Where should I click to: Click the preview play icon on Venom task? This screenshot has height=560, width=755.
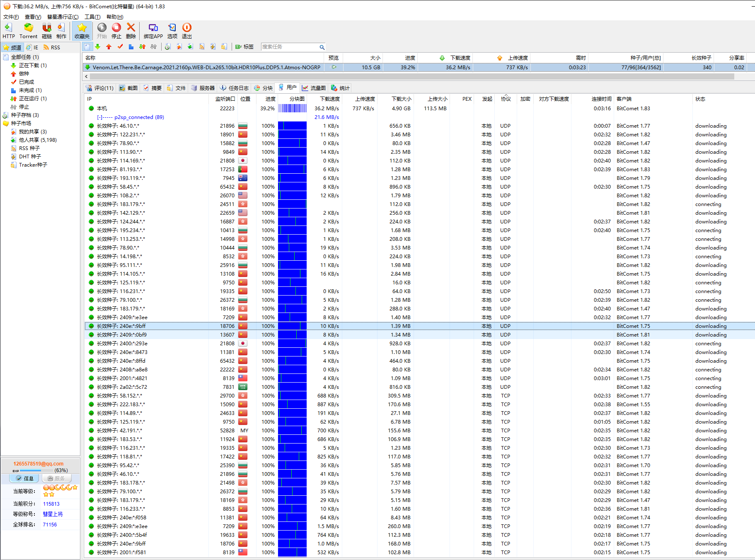(x=334, y=67)
